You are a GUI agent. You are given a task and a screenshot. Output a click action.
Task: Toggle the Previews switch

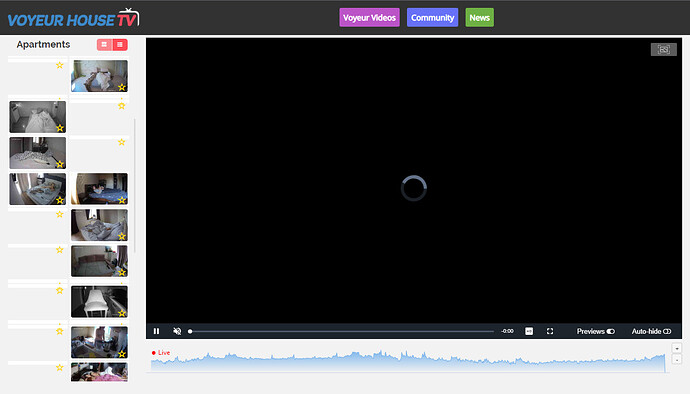pyautogui.click(x=610, y=331)
